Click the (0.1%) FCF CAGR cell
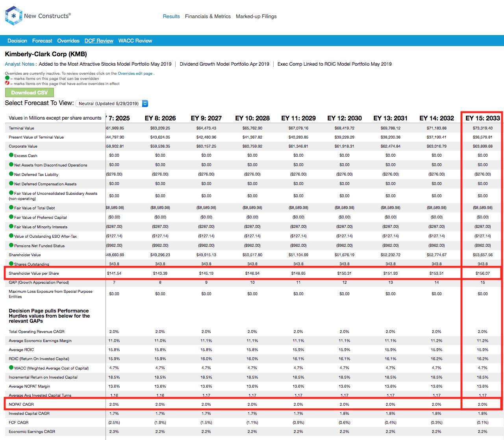The height and width of the screenshot is (440, 504). click(483, 422)
